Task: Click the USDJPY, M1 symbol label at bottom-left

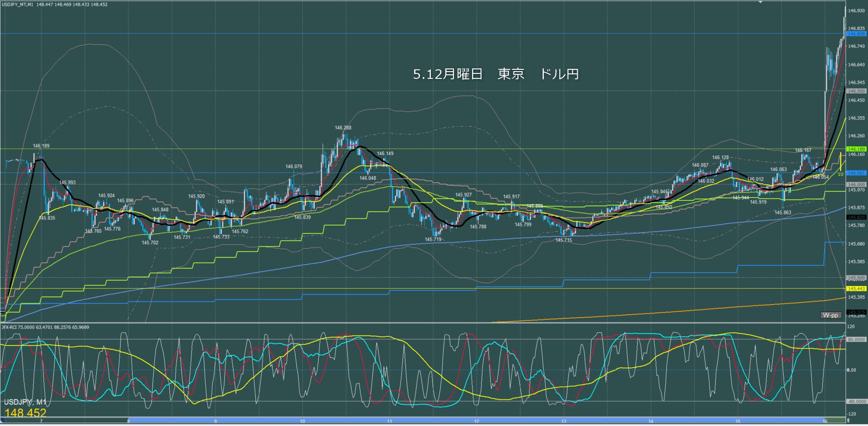Action: pos(25,402)
